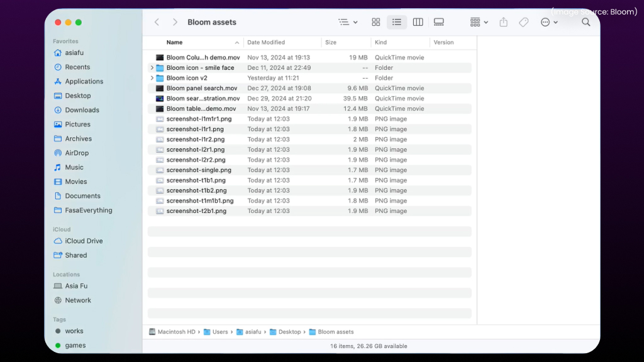Image resolution: width=644 pixels, height=362 pixels.
Task: Click the Asia Fu computer icon
Action: 58,286
